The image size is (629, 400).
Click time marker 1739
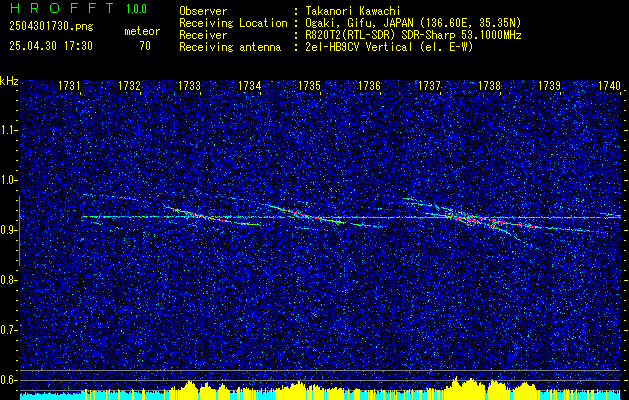click(x=549, y=85)
